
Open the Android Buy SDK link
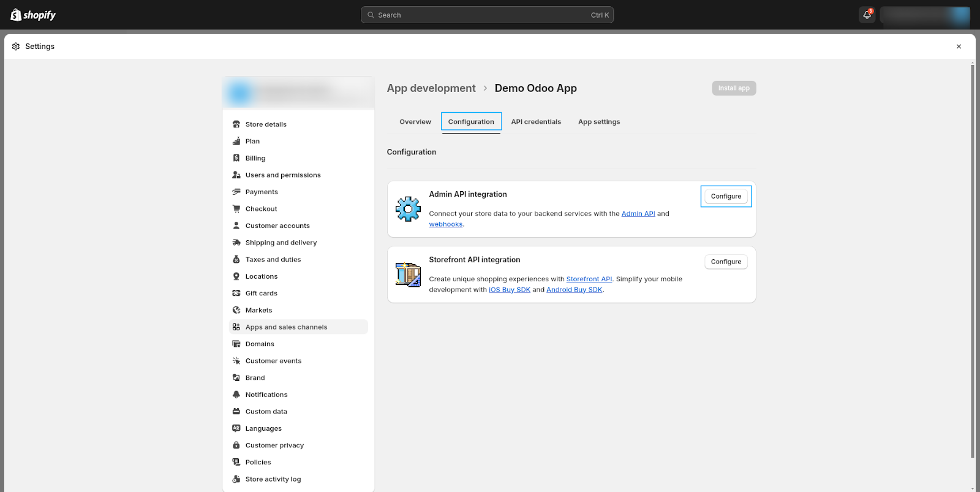click(575, 290)
